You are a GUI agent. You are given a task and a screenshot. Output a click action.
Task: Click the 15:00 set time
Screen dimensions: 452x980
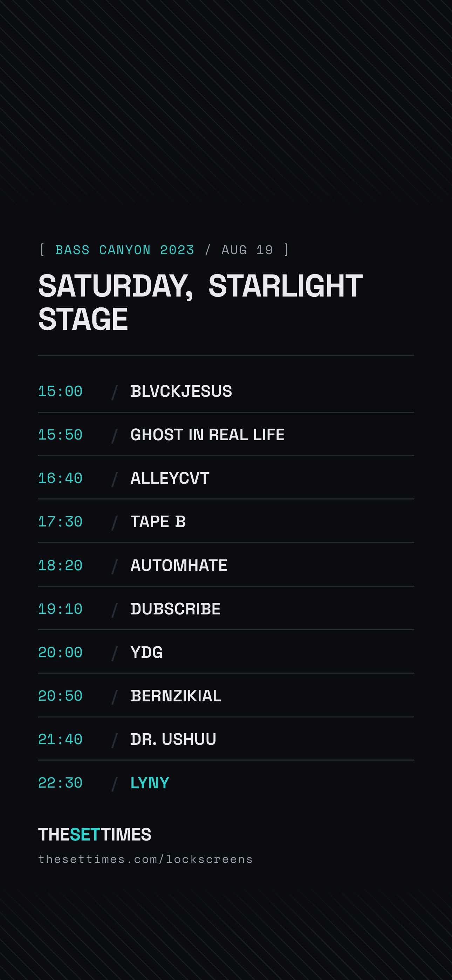(x=60, y=392)
